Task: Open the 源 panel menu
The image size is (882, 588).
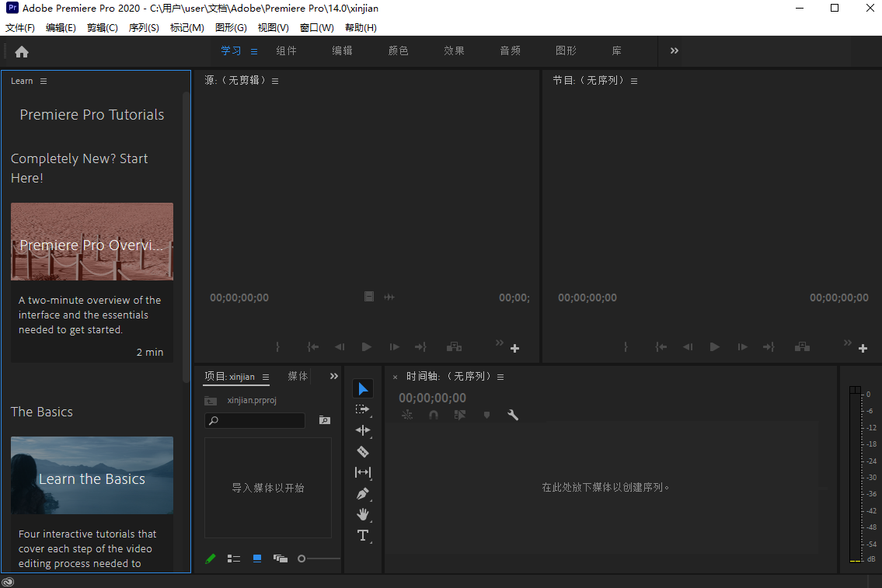Action: coord(275,81)
